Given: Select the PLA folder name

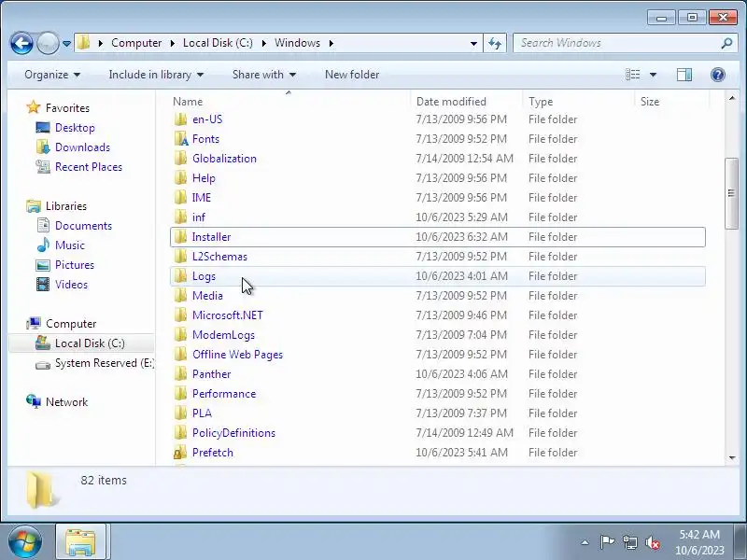Looking at the screenshot, I should pyautogui.click(x=202, y=413).
